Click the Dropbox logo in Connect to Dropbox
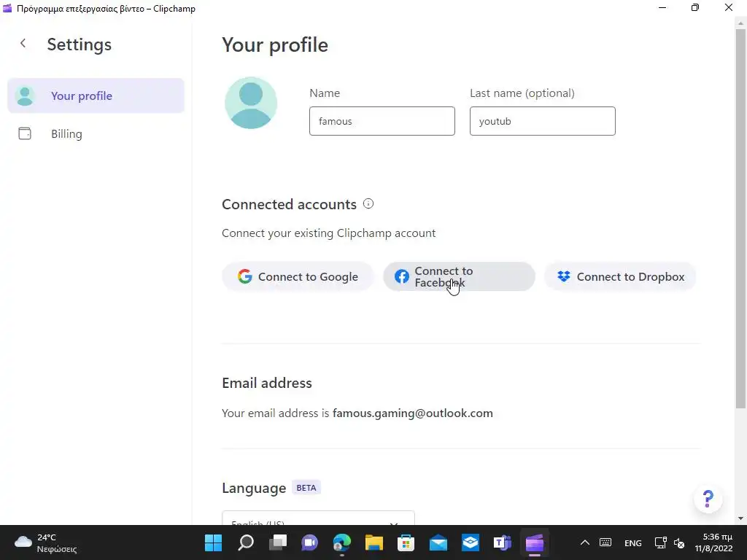This screenshot has width=747, height=560. 564,276
